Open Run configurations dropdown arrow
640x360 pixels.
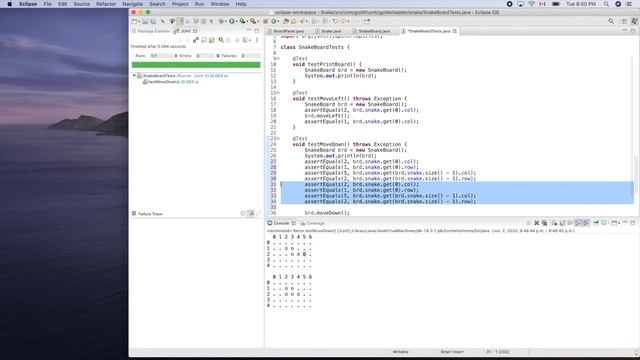236,21
